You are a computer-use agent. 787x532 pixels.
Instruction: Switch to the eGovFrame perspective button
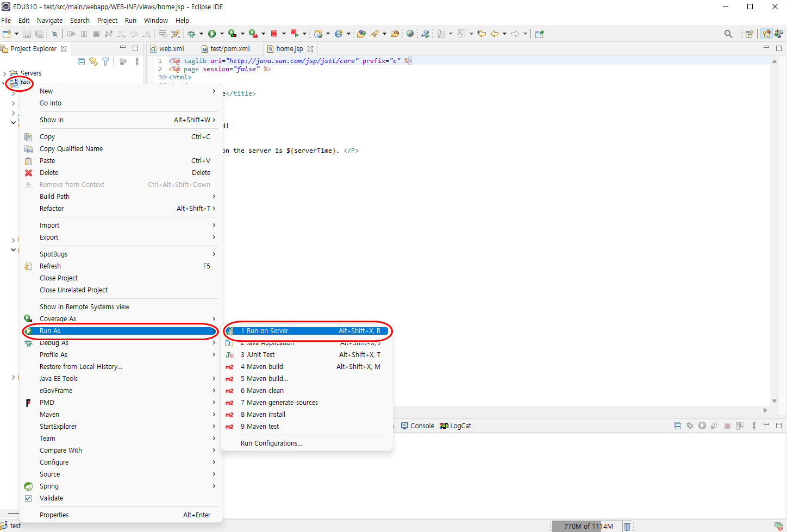point(779,34)
